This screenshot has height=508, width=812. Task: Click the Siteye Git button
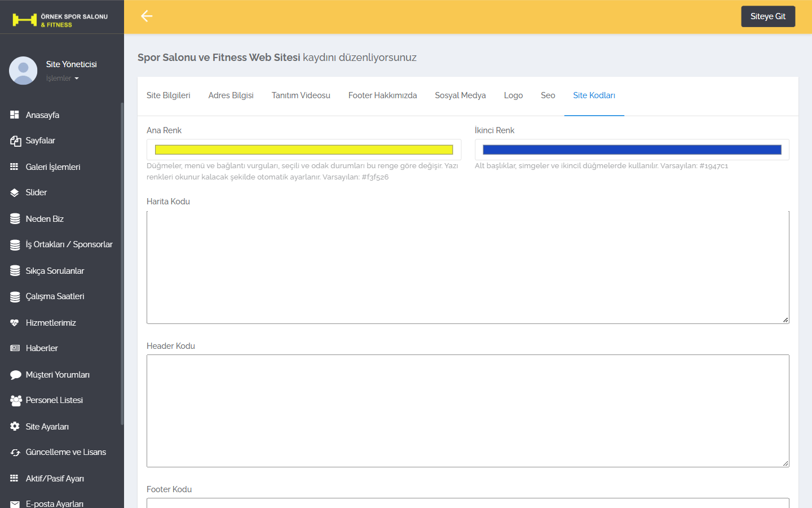coord(768,16)
